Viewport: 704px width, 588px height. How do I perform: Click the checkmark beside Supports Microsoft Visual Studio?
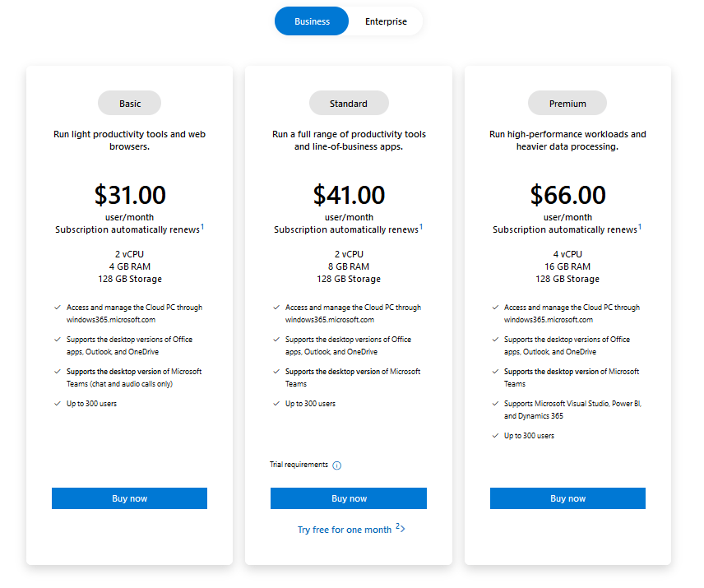[x=494, y=404]
